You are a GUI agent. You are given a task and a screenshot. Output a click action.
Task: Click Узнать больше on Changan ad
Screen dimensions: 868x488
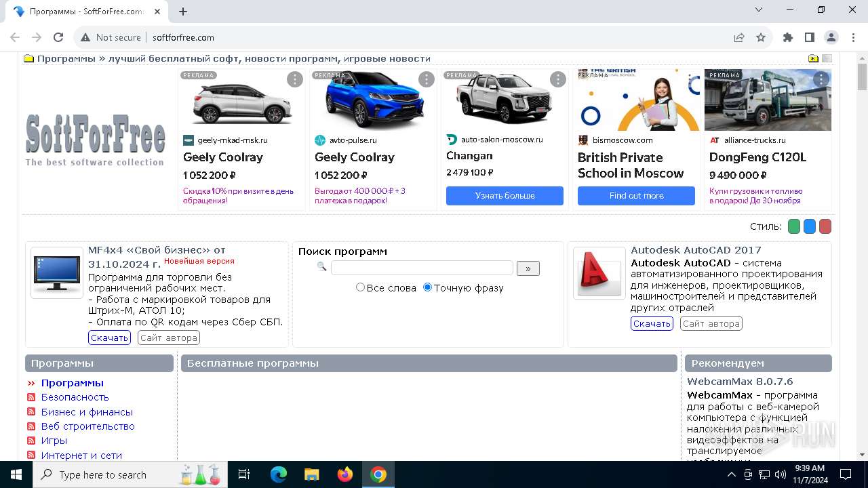coord(505,195)
